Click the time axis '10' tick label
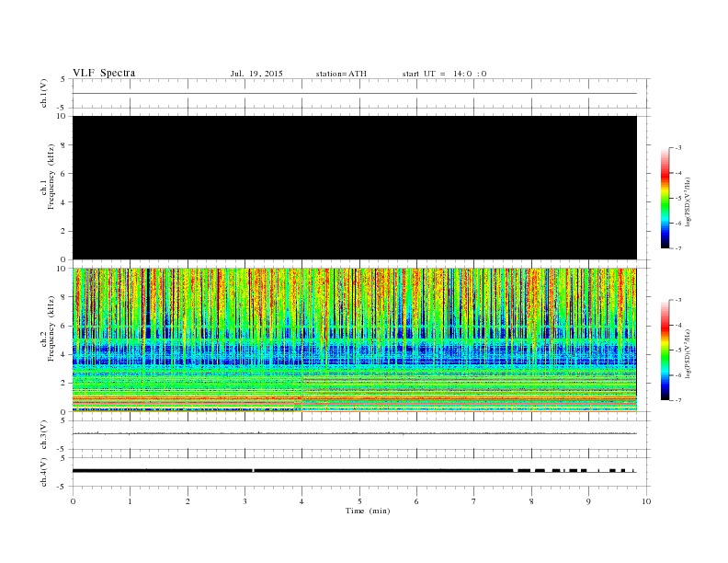The height and width of the screenshot is (563, 728). pyautogui.click(x=646, y=501)
